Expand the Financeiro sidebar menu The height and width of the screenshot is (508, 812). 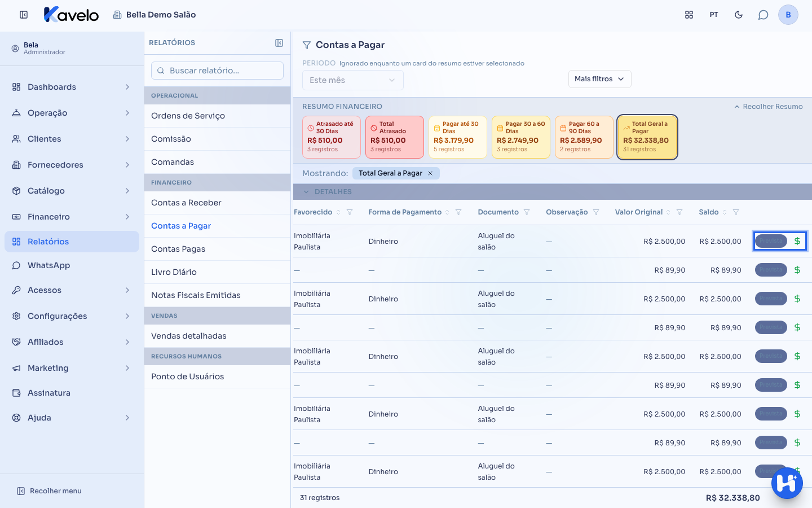[72, 217]
